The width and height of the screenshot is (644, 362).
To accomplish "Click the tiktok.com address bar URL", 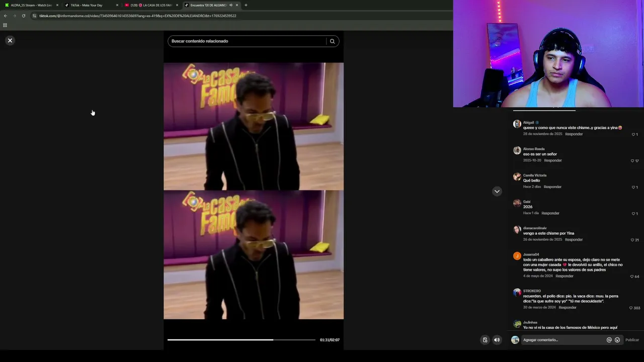I will [x=138, y=16].
